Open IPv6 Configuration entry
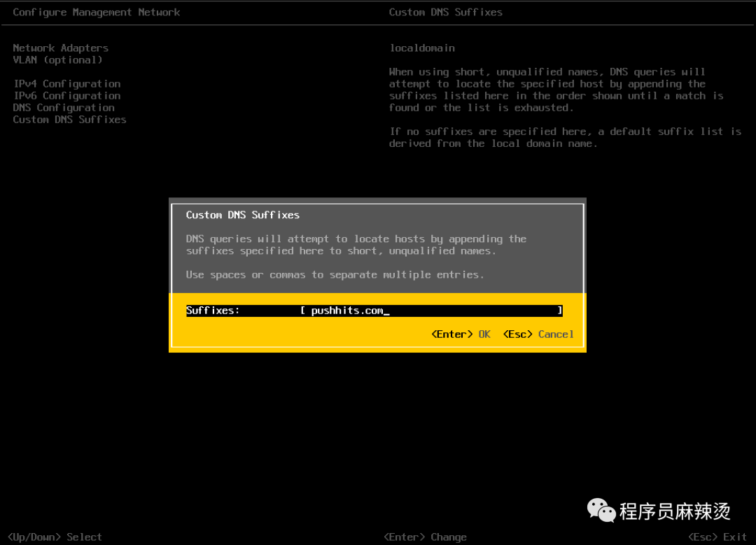 coord(67,96)
